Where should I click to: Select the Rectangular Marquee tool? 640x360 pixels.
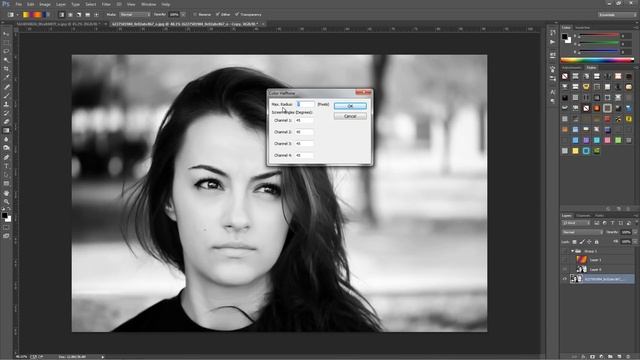(6, 43)
